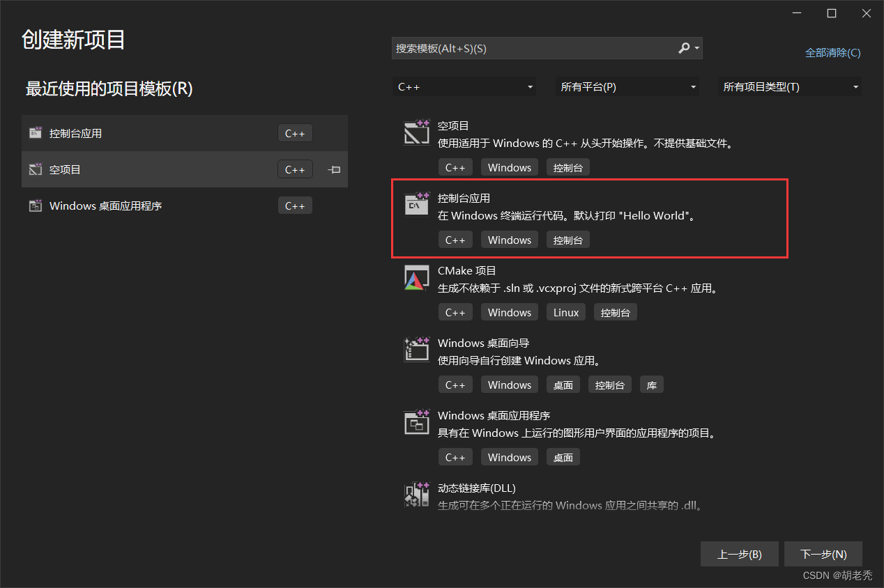The height and width of the screenshot is (588, 884).
Task: Click the Console App (控制台应用) template icon
Action: 417,205
